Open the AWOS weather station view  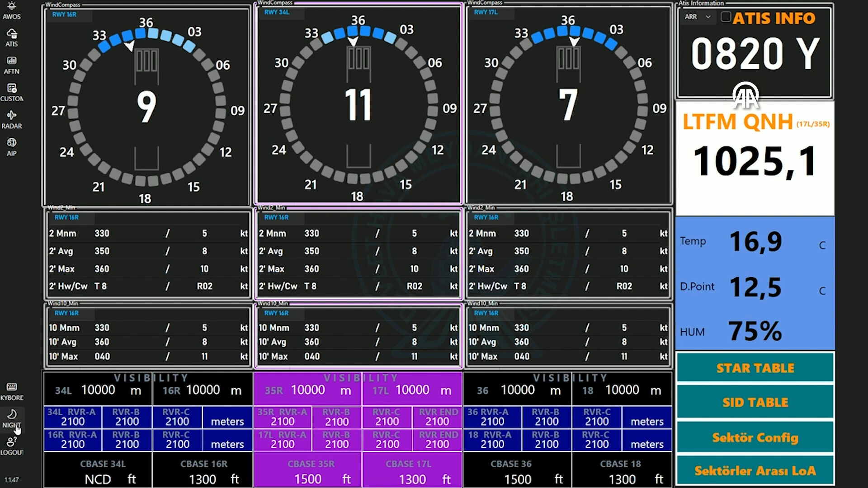(12, 10)
